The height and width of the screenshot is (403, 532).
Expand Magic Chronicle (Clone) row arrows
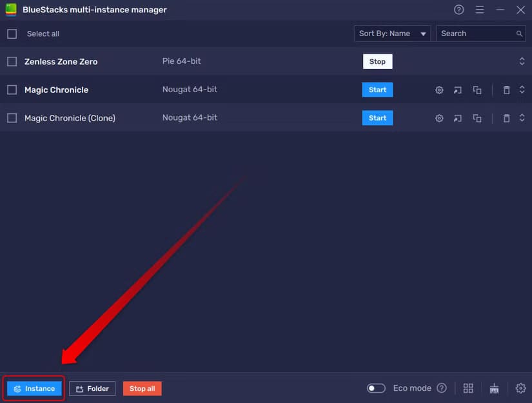pos(522,118)
